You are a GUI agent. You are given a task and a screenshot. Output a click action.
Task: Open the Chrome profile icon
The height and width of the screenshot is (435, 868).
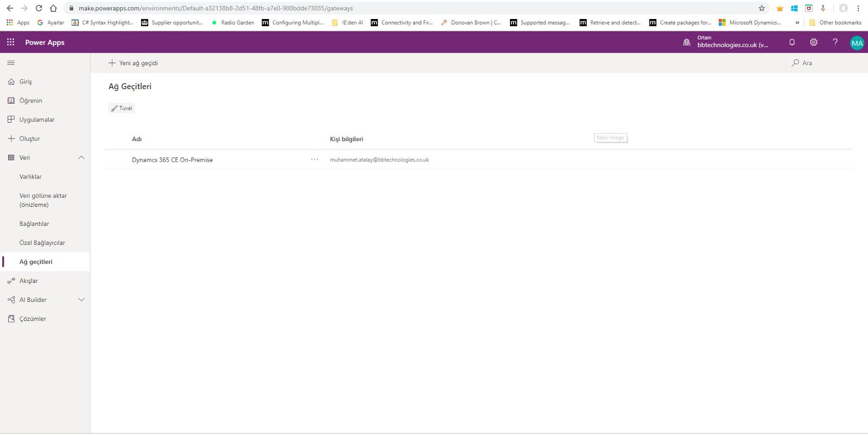844,8
